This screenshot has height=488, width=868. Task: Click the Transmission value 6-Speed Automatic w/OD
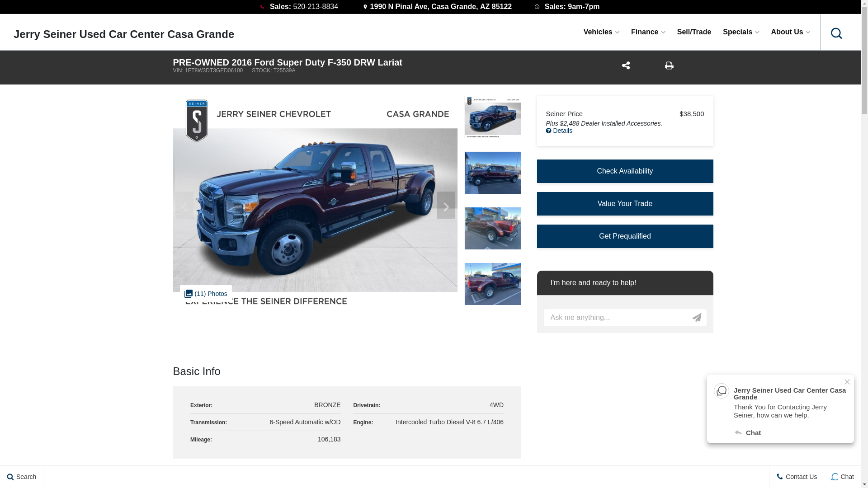pyautogui.click(x=305, y=422)
